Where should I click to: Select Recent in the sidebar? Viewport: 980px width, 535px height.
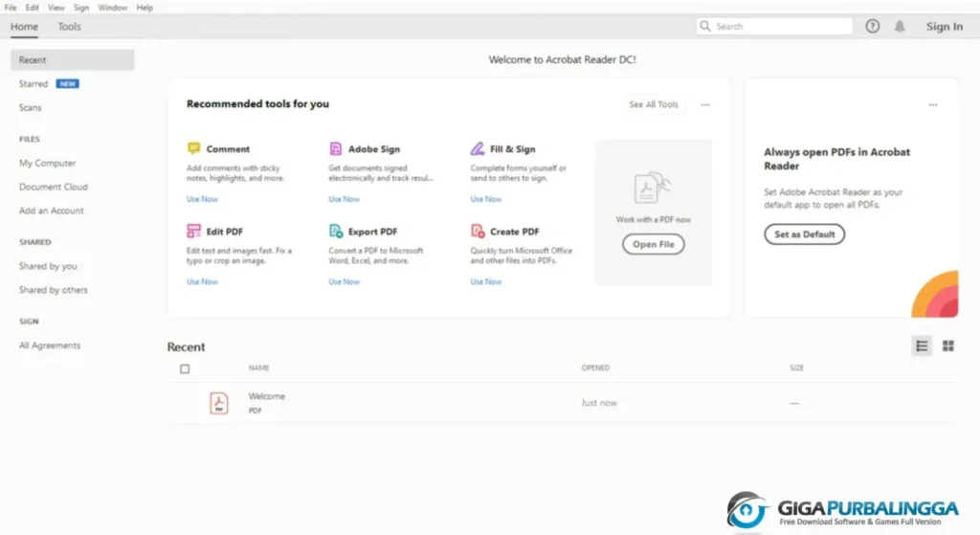[73, 60]
